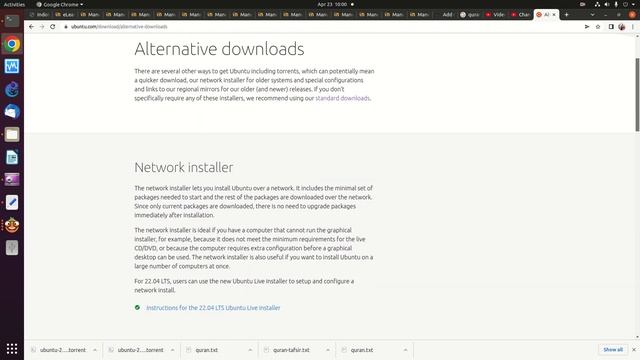
Task: Switch to the Vide YouTube tab
Action: pyautogui.click(x=495, y=15)
